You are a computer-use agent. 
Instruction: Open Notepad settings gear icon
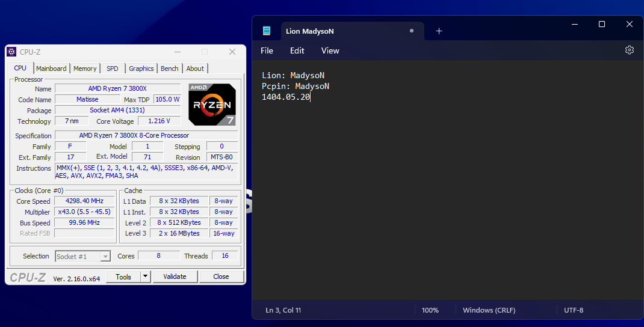click(x=629, y=50)
